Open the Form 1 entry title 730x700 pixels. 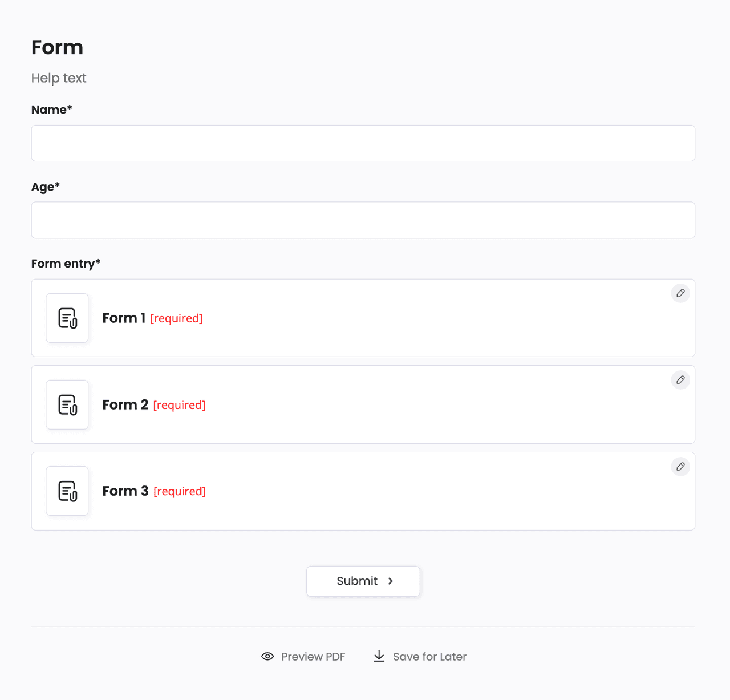[x=124, y=318]
